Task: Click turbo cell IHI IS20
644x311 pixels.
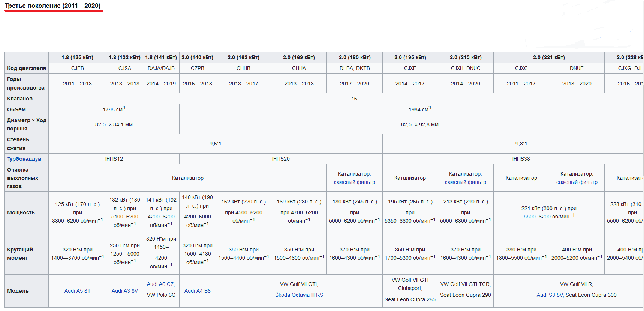Action: [x=280, y=159]
